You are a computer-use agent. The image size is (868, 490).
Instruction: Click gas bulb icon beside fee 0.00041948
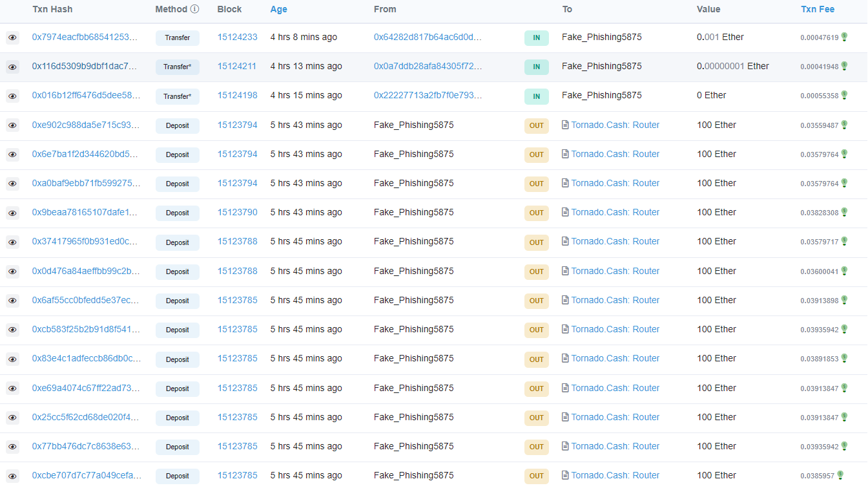point(844,66)
